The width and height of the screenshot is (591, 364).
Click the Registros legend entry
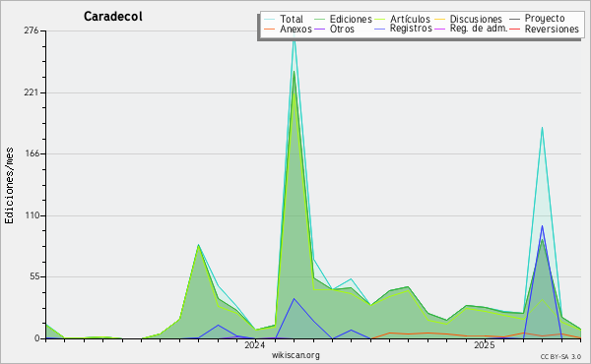point(411,29)
